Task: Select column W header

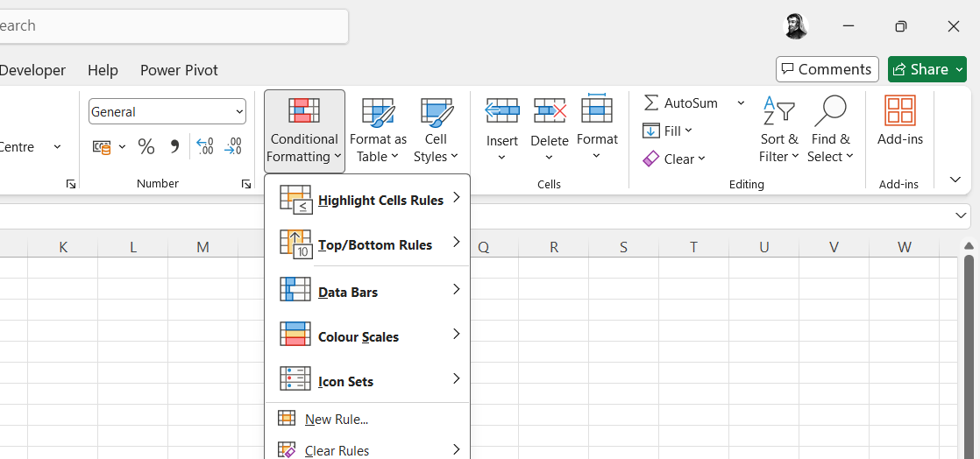Action: coord(904,247)
